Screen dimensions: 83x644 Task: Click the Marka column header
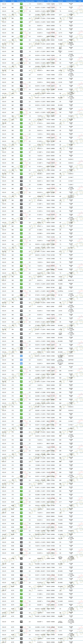(4, 1)
